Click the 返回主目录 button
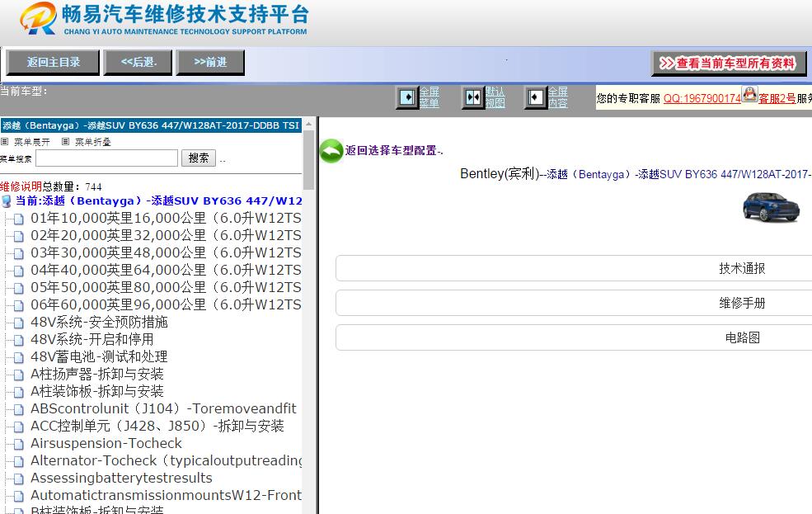812x514 pixels. pyautogui.click(x=53, y=63)
